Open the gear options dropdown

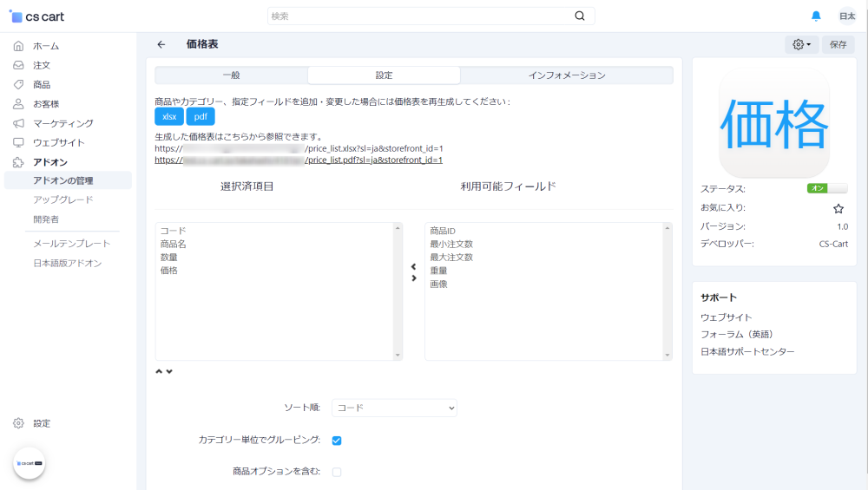(x=801, y=44)
